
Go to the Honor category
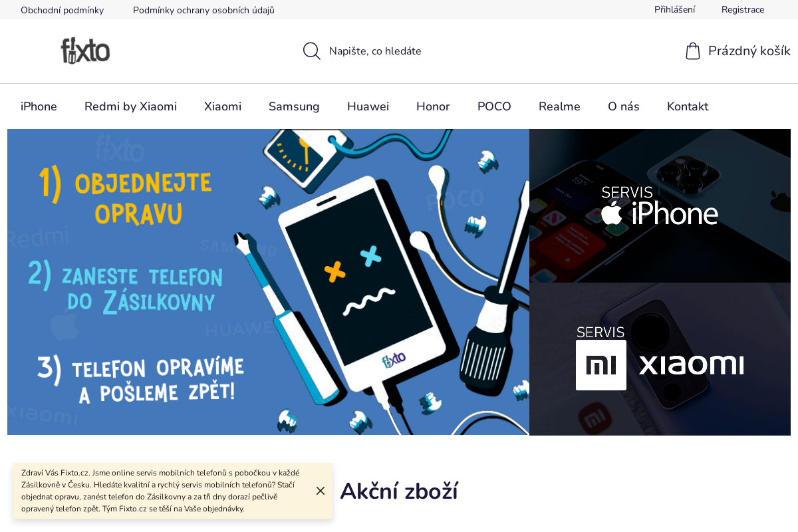(x=433, y=106)
